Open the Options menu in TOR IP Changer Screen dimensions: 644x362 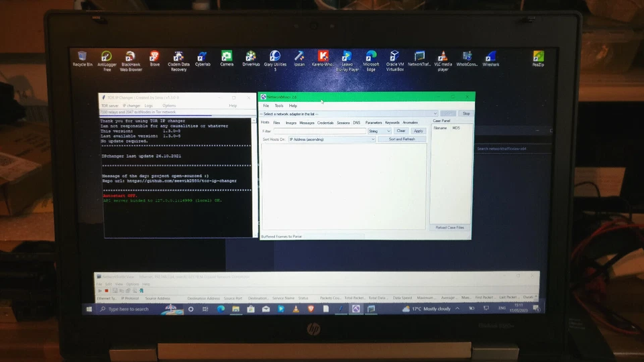169,106
